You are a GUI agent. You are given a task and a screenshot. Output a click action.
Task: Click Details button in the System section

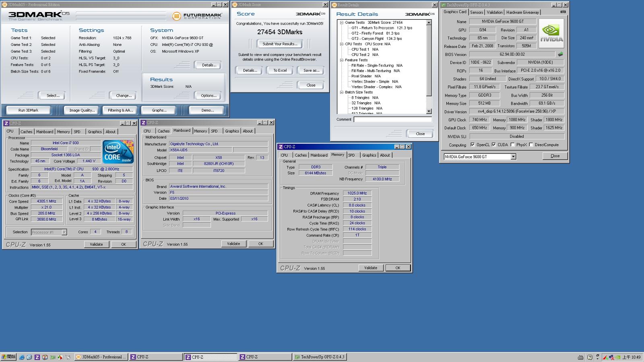pyautogui.click(x=209, y=65)
